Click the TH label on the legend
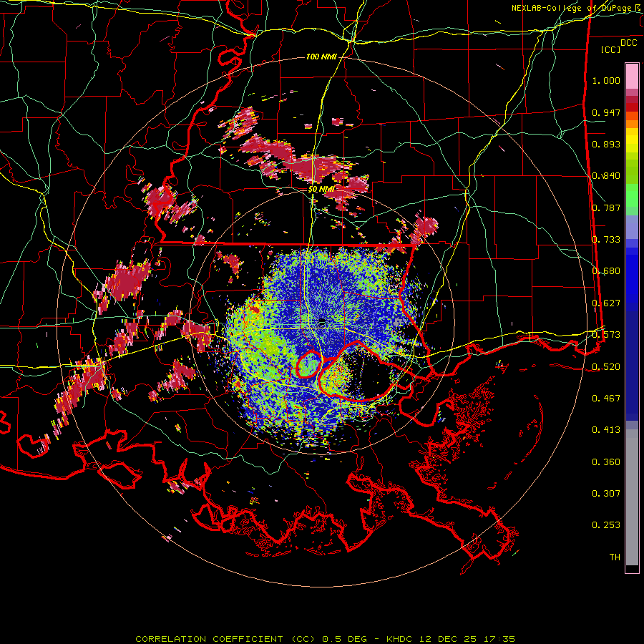644x644 pixels. coord(615,557)
